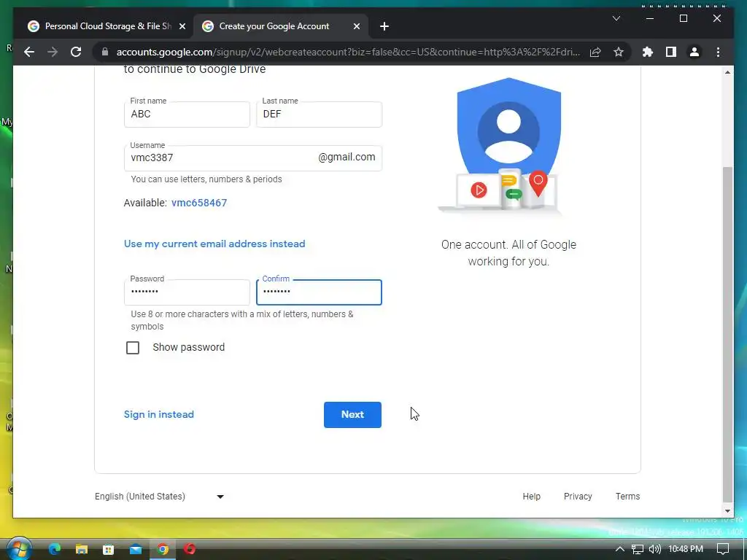This screenshot has height=560, width=747.
Task: Open the notification center icon
Action: [723, 549]
